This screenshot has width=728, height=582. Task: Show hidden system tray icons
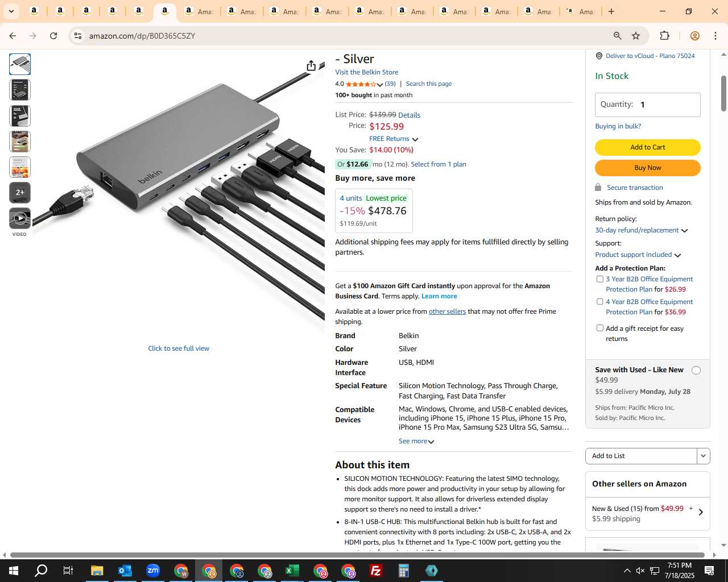[x=627, y=571]
